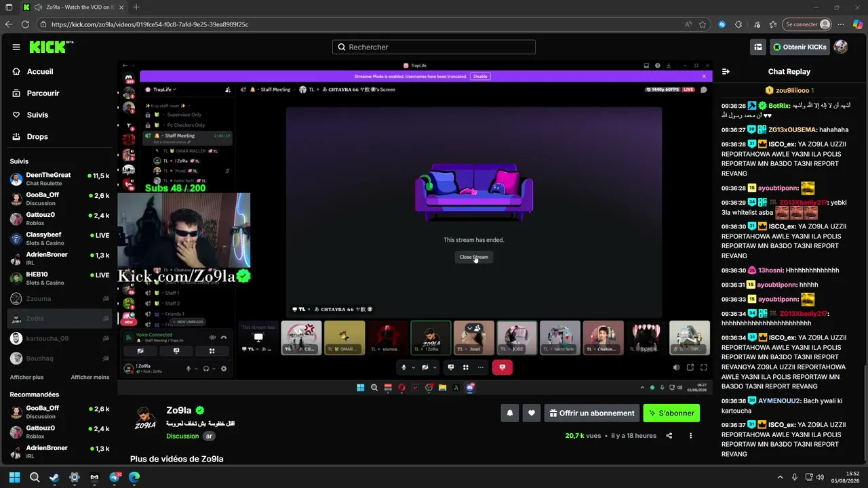Open a new browser tab
Screen dimensions: 868x488
136,7
